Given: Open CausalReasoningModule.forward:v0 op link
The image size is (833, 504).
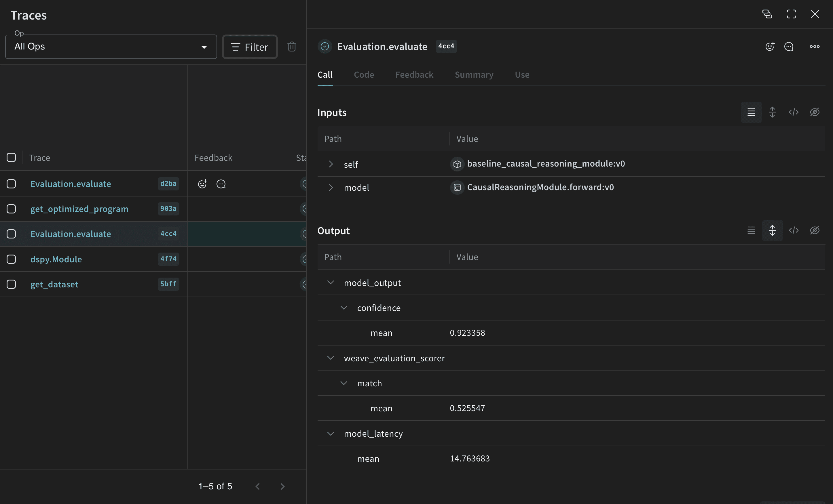Looking at the screenshot, I should coord(540,187).
